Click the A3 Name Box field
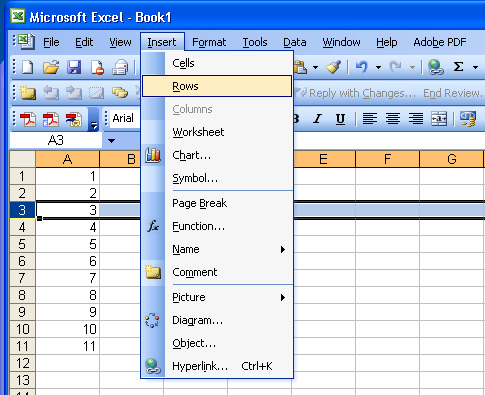 pos(56,141)
